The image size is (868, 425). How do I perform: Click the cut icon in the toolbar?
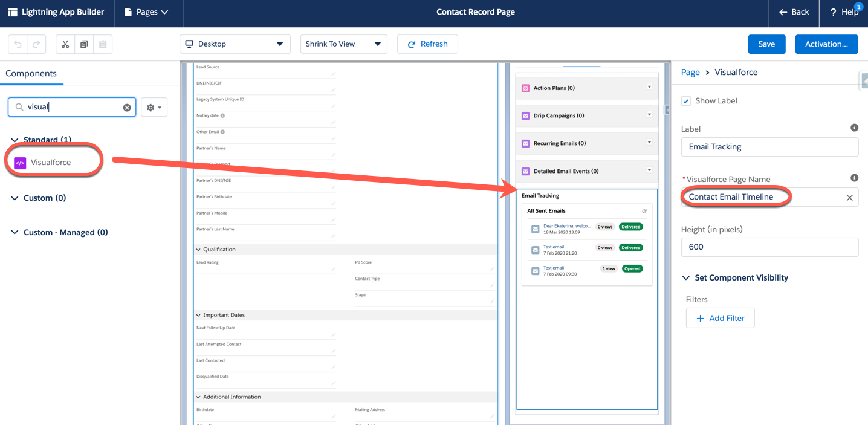(x=66, y=44)
